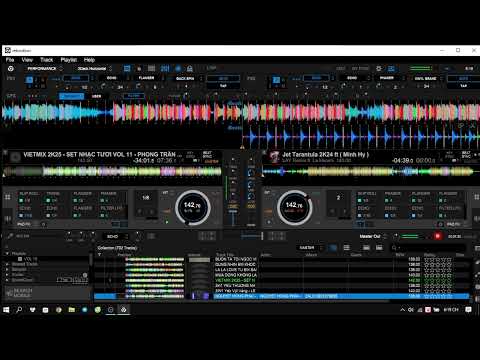Open sampler row ECHO effect selector
The width and height of the screenshot is (480, 360).
pos(116,236)
